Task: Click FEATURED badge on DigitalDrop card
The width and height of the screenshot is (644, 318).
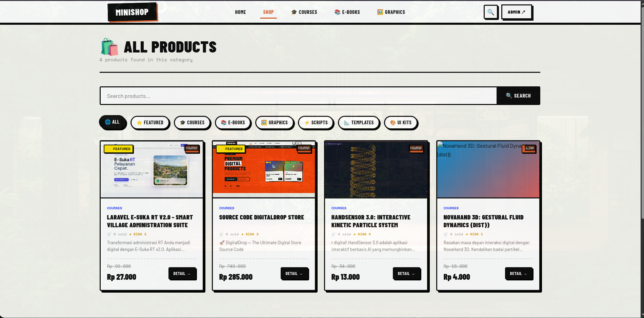Action: (231, 149)
